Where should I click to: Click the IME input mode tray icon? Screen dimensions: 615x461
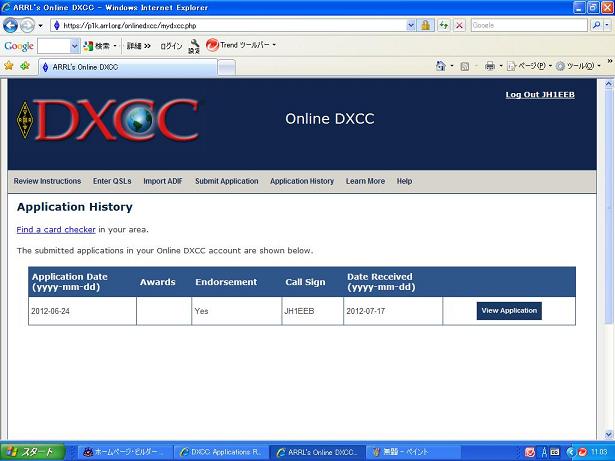(x=544, y=452)
